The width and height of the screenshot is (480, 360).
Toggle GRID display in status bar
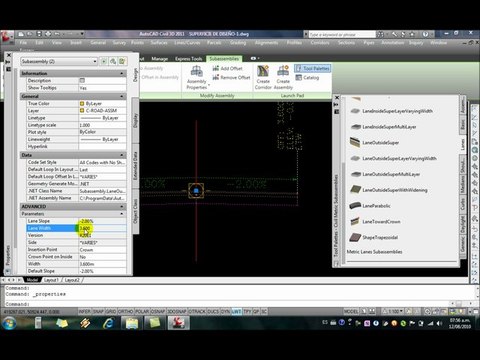(x=111, y=311)
